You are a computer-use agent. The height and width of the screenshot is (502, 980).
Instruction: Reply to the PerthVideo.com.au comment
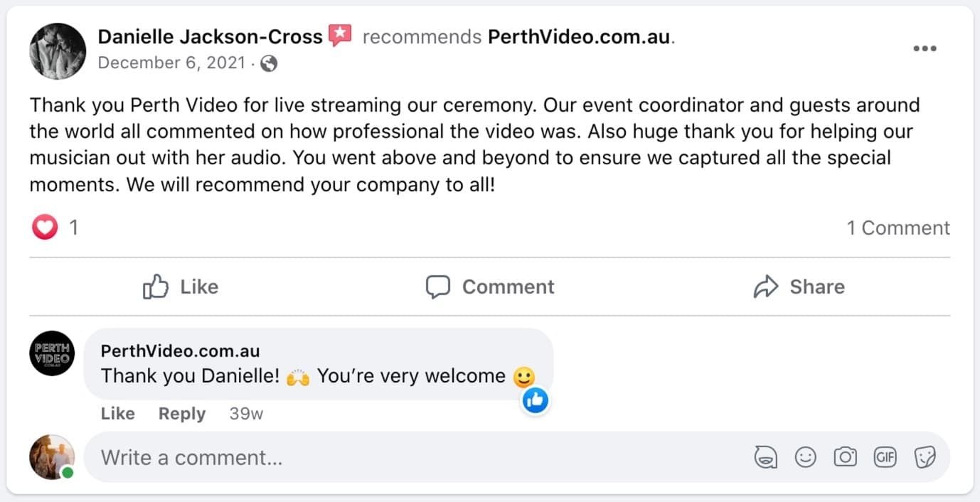click(181, 414)
